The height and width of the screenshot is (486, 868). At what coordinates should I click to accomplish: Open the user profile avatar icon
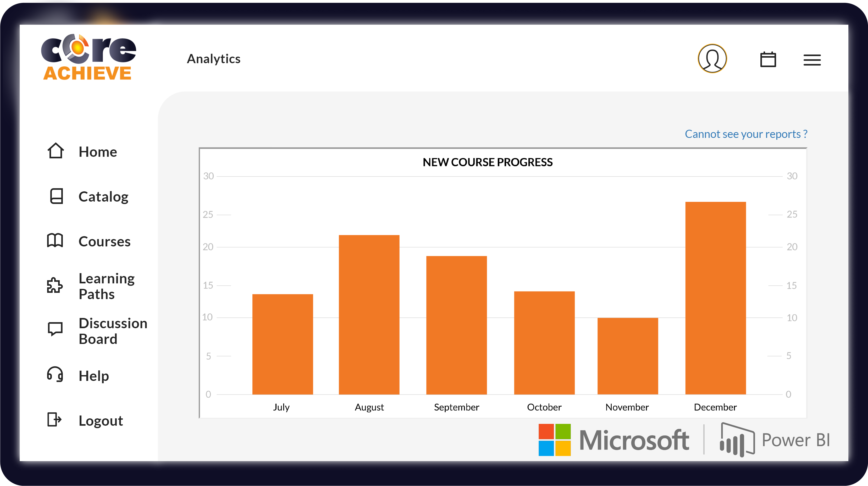coord(712,59)
